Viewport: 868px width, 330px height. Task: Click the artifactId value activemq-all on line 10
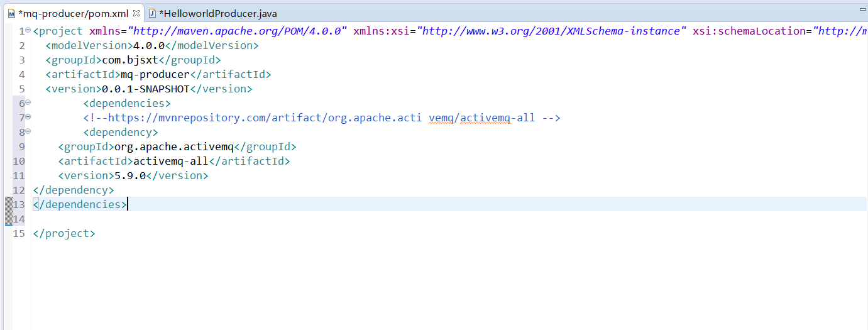[171, 161]
